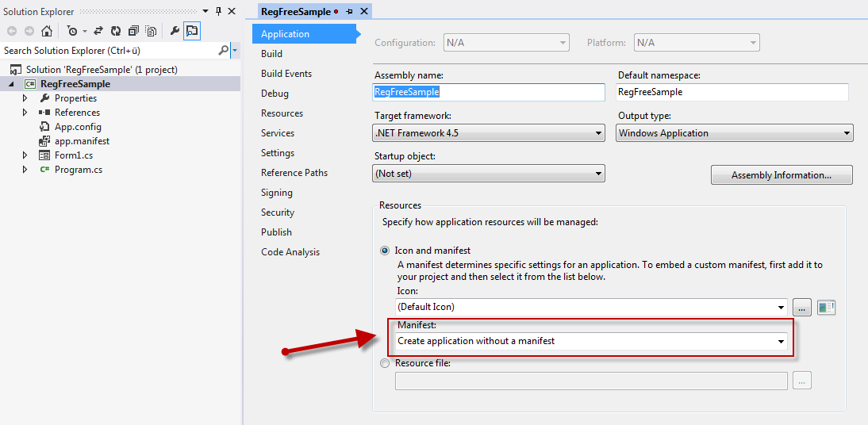The image size is (868, 425).
Task: Click the Default namespace text field
Action: coord(732,93)
